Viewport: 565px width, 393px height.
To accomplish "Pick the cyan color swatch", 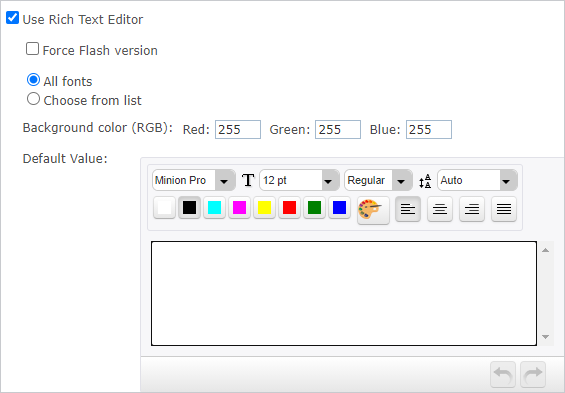I will [x=214, y=207].
